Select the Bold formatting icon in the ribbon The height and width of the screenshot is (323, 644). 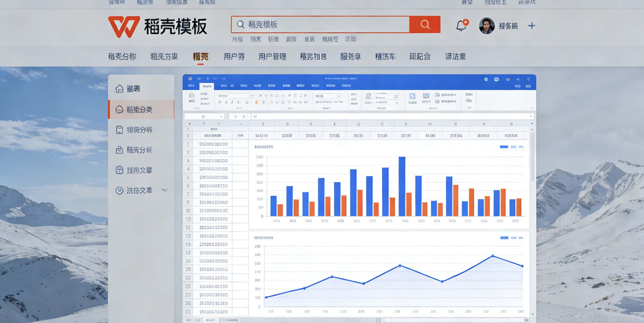tap(226, 103)
